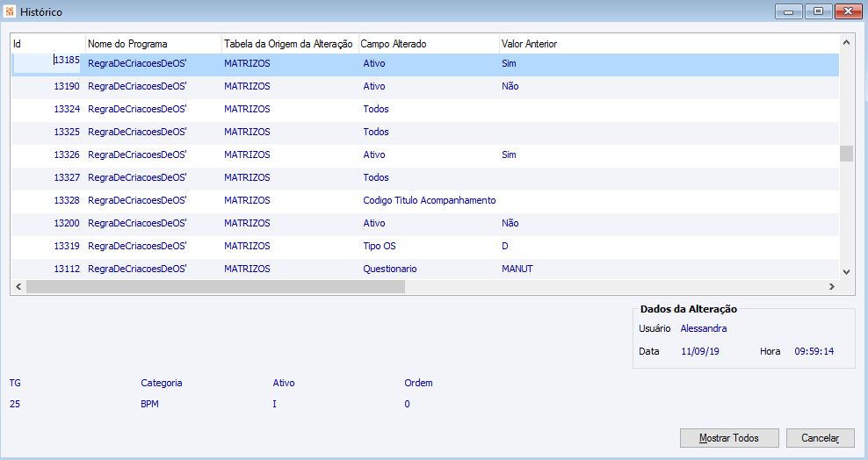Select the row with Id 13326
Image resolution: width=868 pixels, height=460 pixels.
(425, 155)
